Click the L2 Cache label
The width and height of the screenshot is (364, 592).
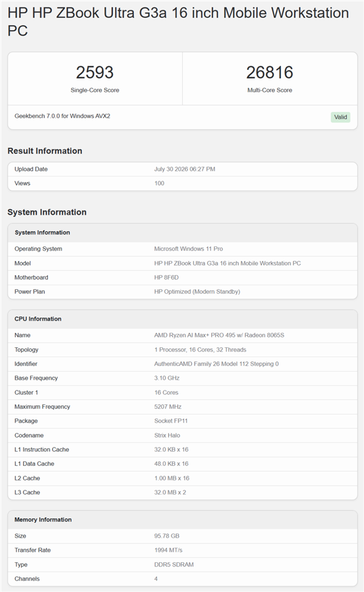(27, 478)
